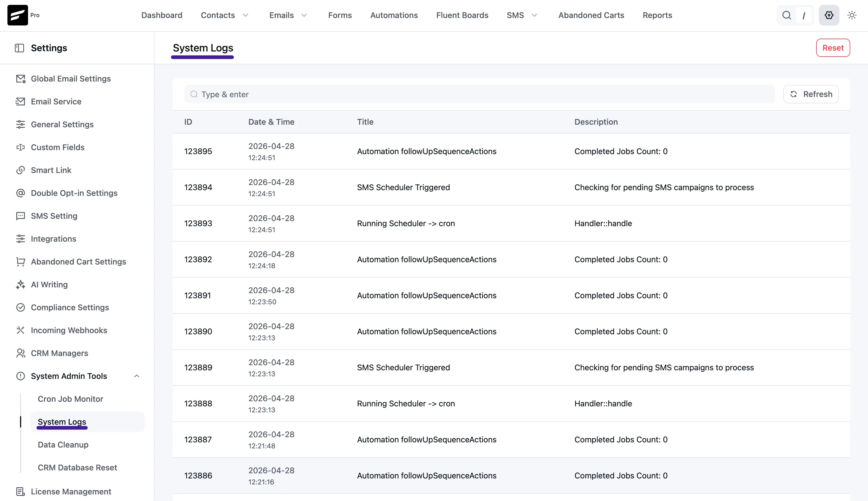Click the ID column header
This screenshot has width=868, height=501.
[188, 122]
